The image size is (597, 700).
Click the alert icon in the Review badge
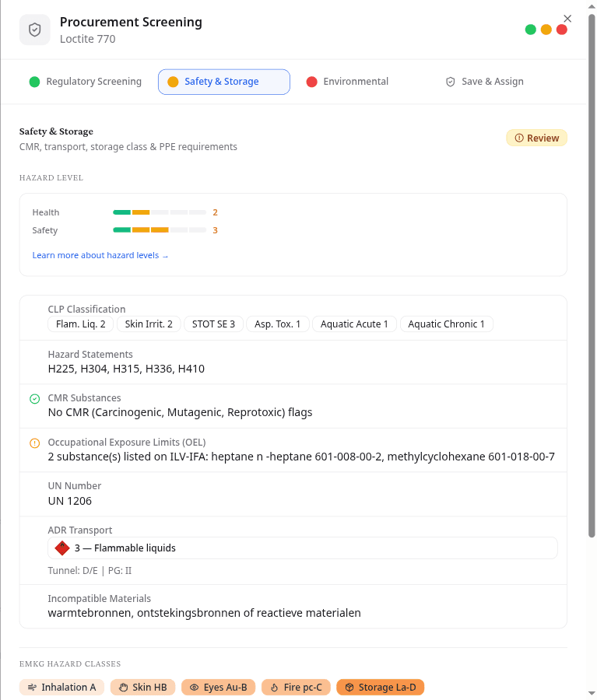[x=519, y=138]
